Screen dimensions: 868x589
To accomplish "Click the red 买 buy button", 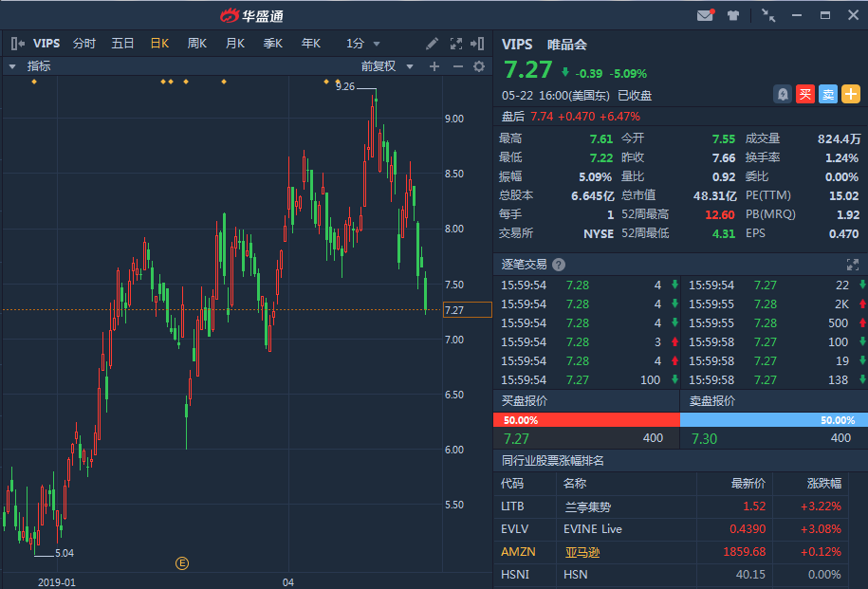I will point(805,94).
